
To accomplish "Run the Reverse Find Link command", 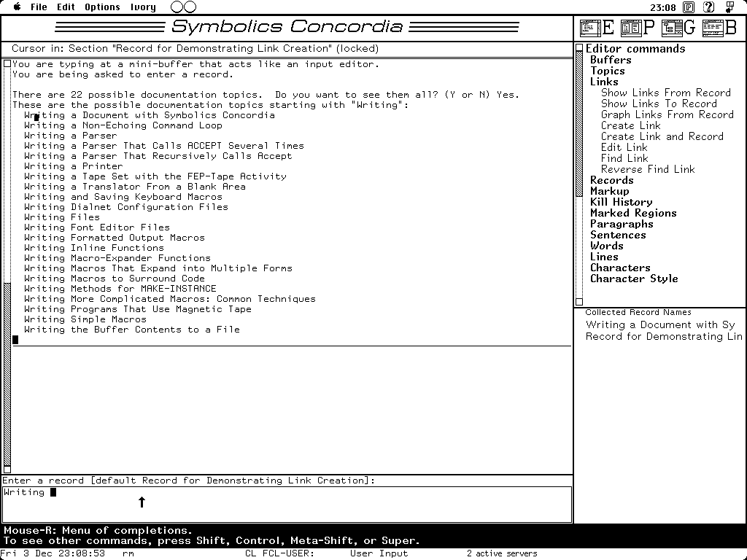I will coord(648,169).
